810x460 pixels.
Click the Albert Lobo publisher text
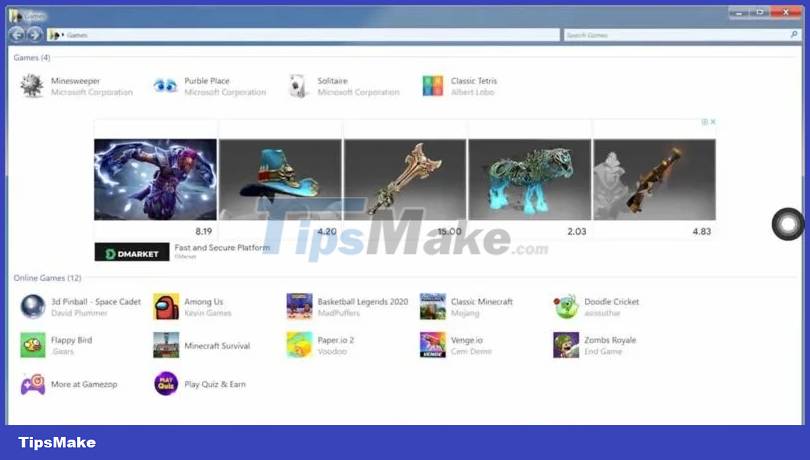pos(472,92)
